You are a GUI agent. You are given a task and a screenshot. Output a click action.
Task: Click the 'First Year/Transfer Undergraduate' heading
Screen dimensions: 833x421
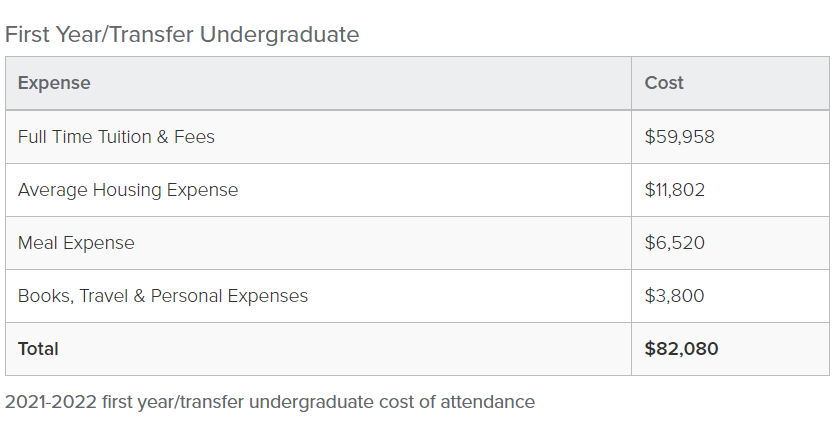pyautogui.click(x=181, y=34)
